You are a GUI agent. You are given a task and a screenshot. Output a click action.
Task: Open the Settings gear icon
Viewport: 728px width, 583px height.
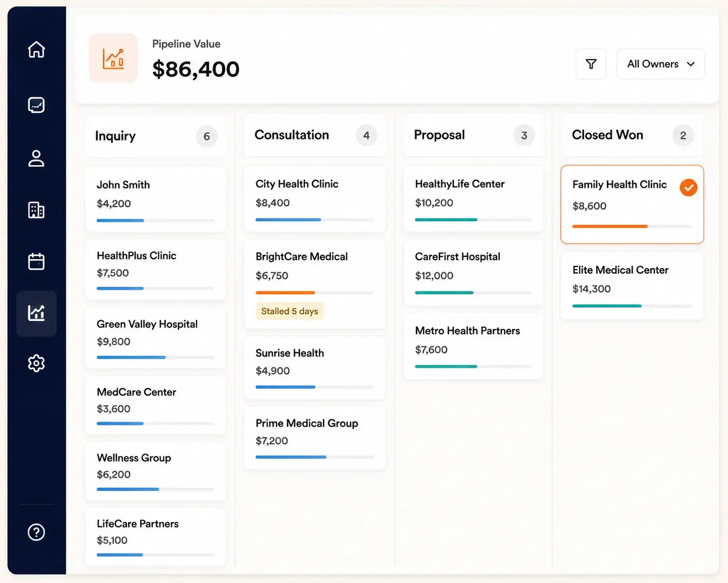pyautogui.click(x=36, y=363)
